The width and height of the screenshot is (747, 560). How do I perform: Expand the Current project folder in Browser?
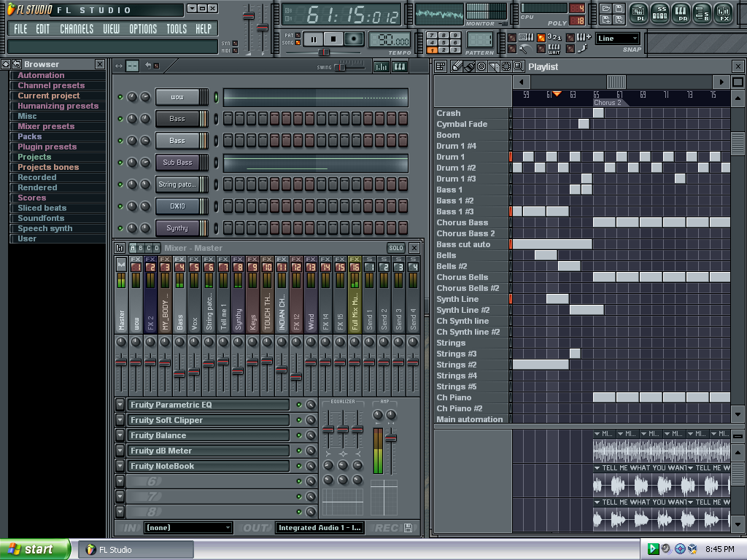[x=49, y=96]
